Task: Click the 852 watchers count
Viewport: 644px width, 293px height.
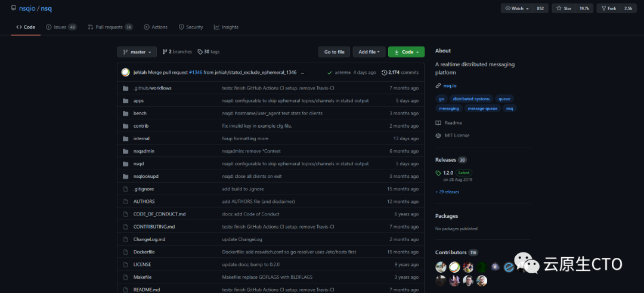Action: click(540, 8)
